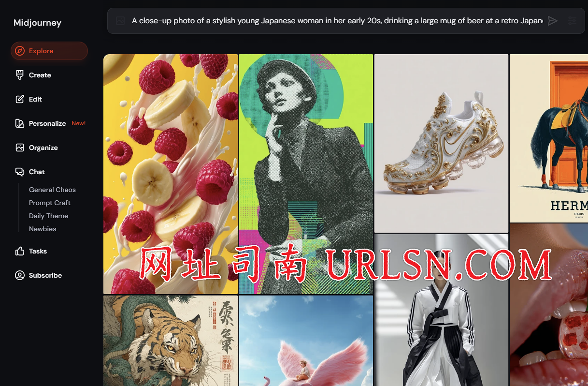Viewport: 588px width, 386px height.
Task: Go to the Newbies chat room
Action: click(43, 229)
